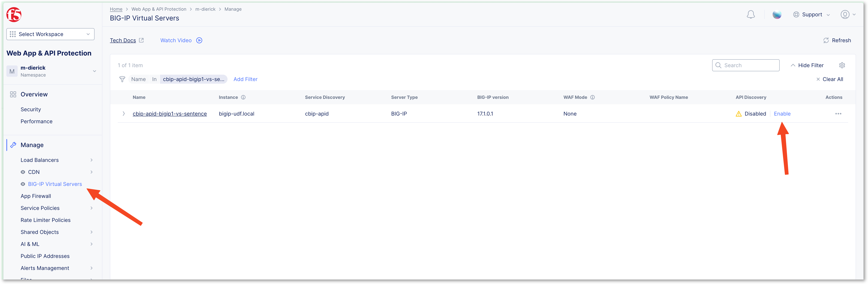Viewport: 868px width, 284px height.
Task: Enable API Discovery for the virtual server
Action: click(x=782, y=114)
